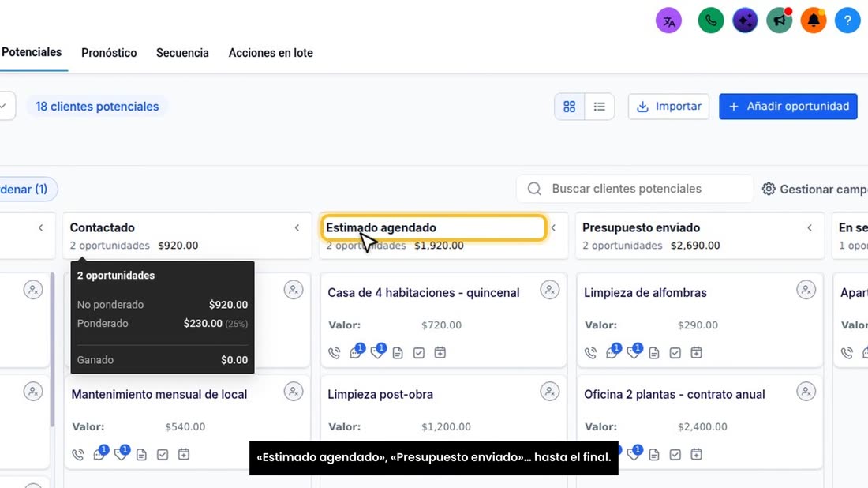Focus Buscar clientes potenciales search field
Viewport: 868px width, 488px height.
(x=635, y=189)
